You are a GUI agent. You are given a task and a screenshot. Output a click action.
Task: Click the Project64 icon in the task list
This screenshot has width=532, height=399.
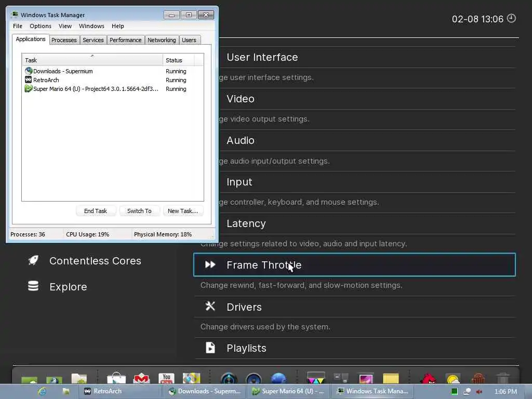point(29,88)
